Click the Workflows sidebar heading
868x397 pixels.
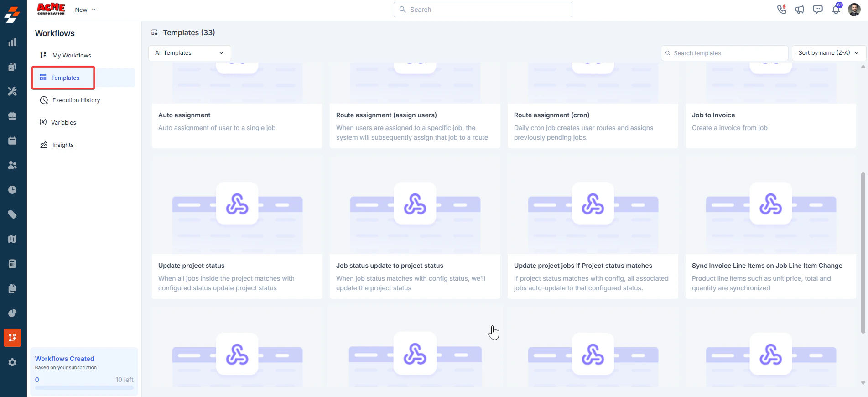pyautogui.click(x=55, y=33)
